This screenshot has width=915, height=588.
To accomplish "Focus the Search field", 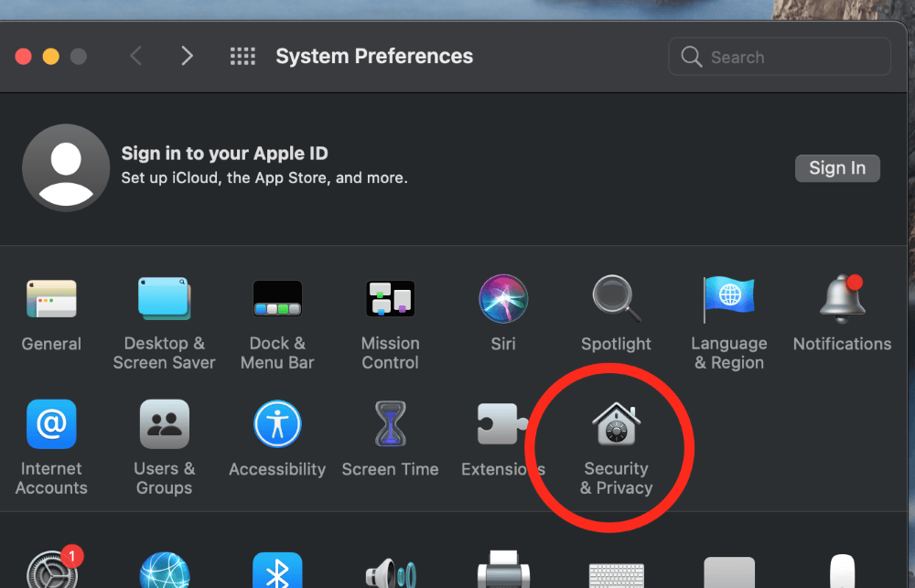I will [x=780, y=57].
